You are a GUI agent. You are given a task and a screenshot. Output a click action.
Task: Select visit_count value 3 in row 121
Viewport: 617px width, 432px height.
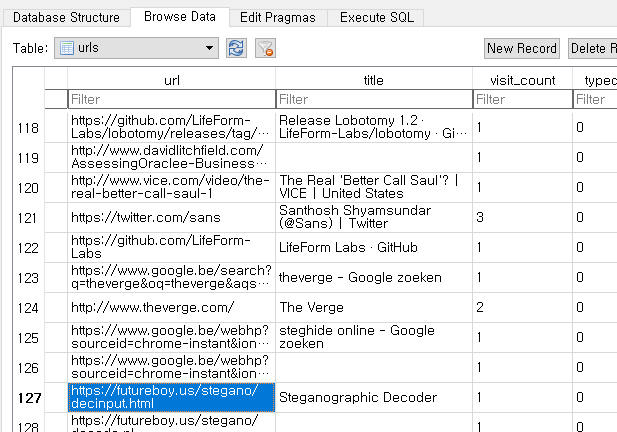point(523,218)
